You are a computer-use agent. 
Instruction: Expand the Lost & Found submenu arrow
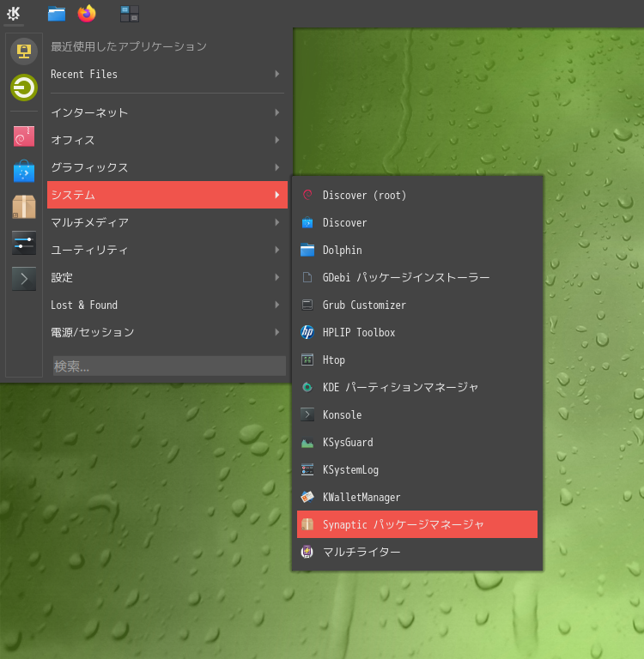[276, 305]
